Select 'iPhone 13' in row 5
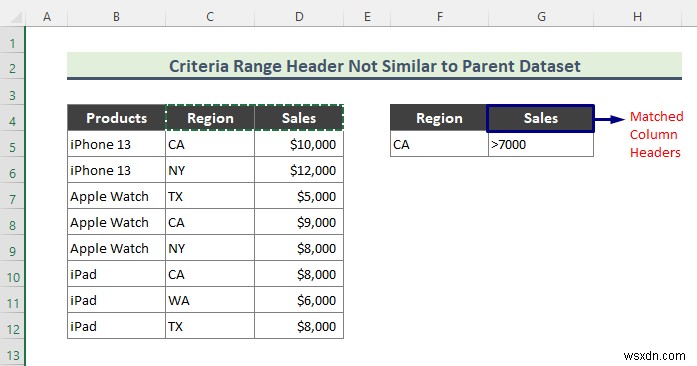 [x=116, y=144]
